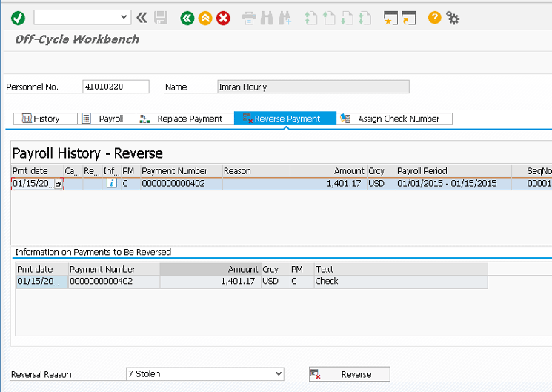Expand the Reversal Reason dropdown
Screen dimensions: 552x392
[x=279, y=374]
